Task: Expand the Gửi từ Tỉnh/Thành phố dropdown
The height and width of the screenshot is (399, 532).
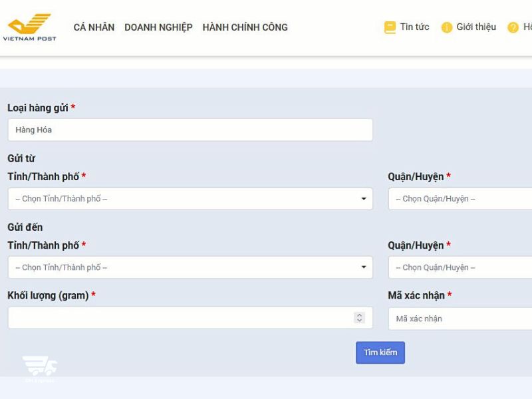Action: (x=190, y=199)
